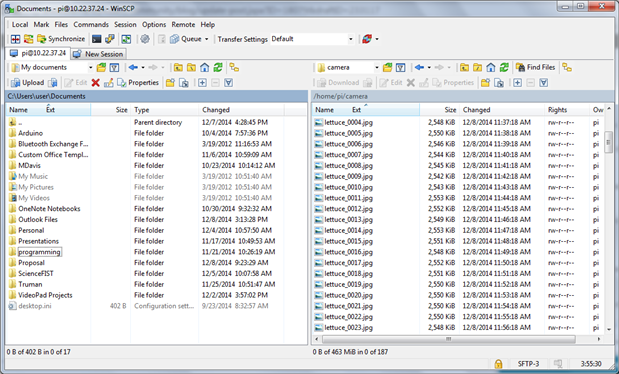Click the Find Files button
619x374 pixels.
pos(536,68)
